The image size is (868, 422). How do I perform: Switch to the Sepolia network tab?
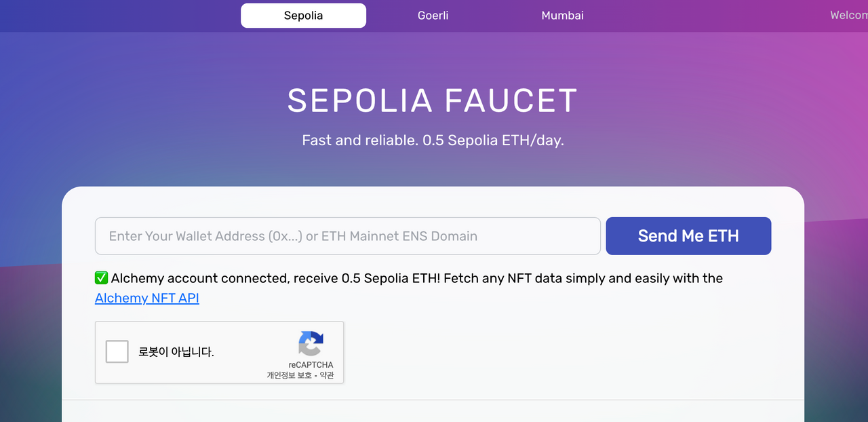pos(303,16)
